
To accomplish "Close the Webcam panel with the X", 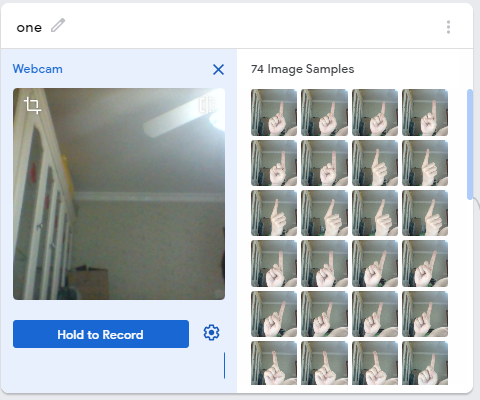I will pos(218,70).
